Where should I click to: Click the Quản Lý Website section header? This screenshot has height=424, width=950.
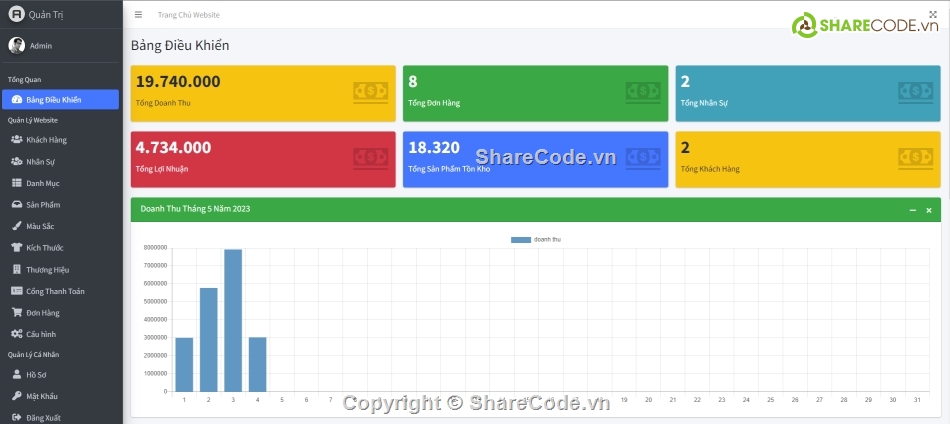(x=33, y=120)
